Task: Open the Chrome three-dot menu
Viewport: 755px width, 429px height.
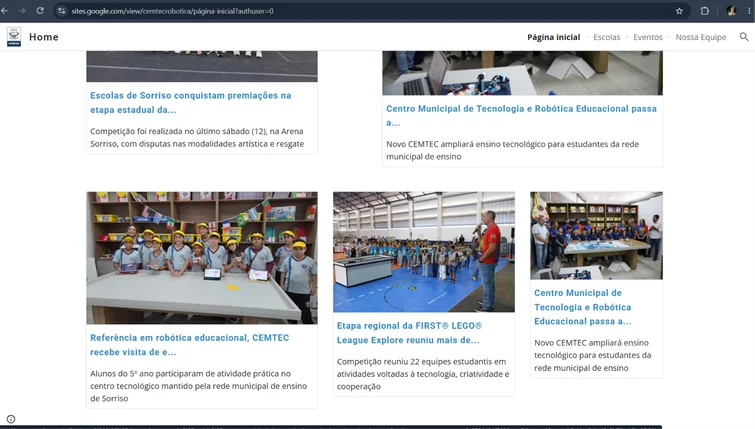Action: pyautogui.click(x=749, y=11)
